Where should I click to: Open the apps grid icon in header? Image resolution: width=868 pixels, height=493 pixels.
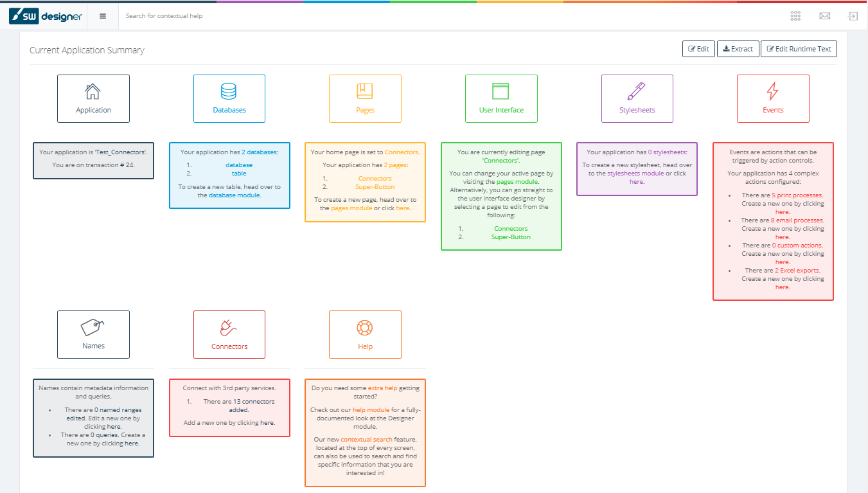pos(795,16)
